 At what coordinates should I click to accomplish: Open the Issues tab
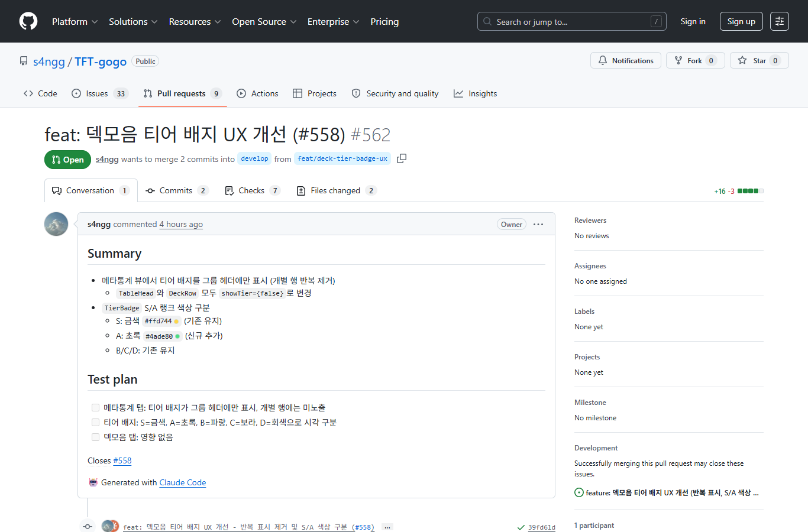[100, 93]
